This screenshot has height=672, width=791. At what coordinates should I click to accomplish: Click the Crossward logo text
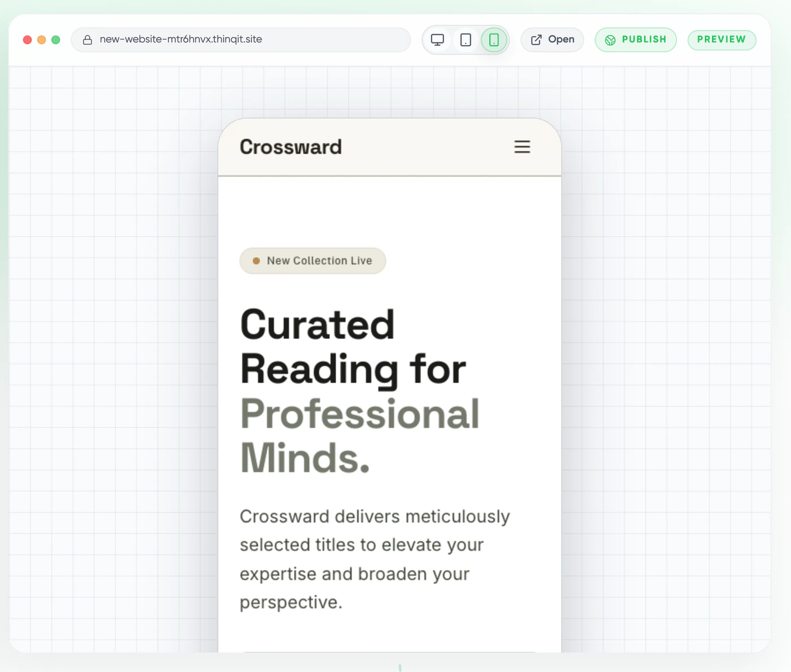tap(290, 147)
